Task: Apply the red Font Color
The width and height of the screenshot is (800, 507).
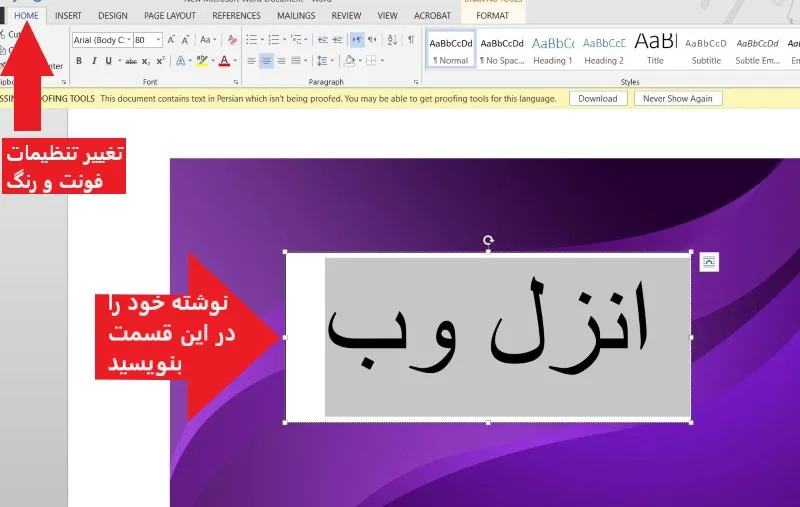Action: (224, 61)
